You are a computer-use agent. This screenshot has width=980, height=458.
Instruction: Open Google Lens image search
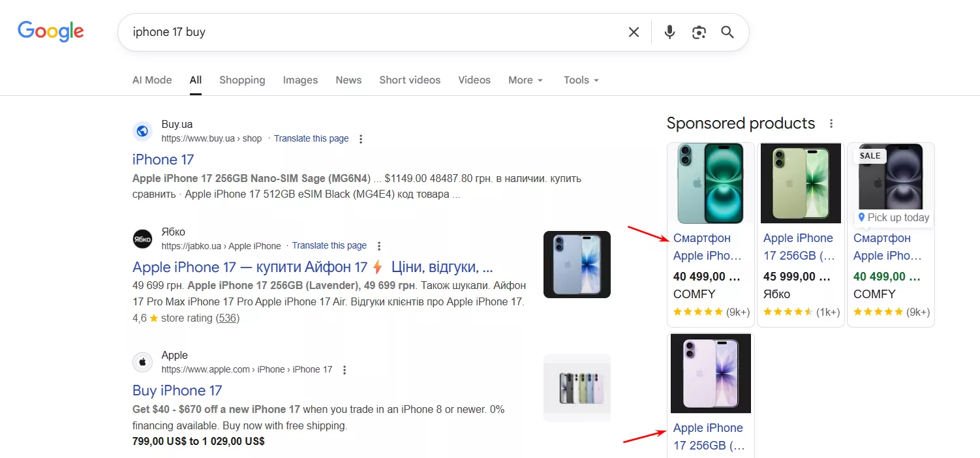(699, 32)
